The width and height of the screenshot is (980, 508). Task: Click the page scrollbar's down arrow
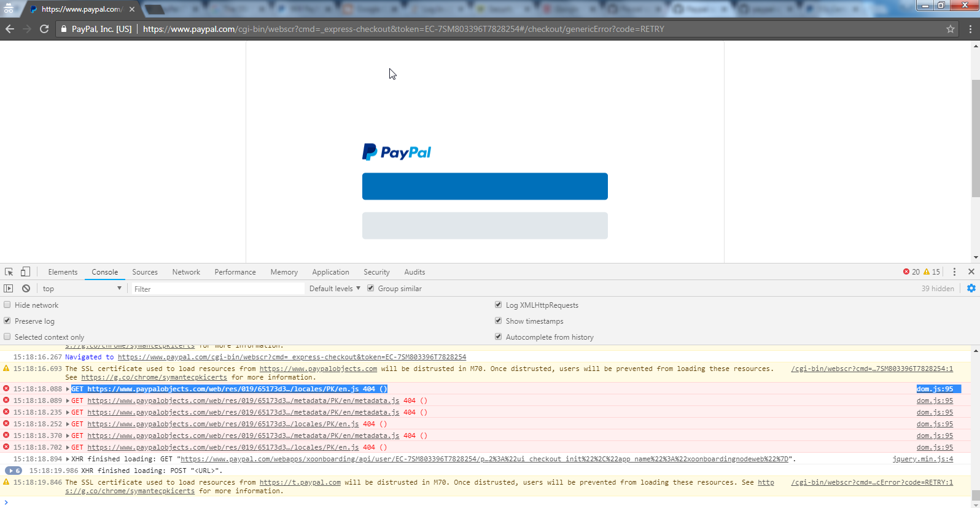pyautogui.click(x=976, y=257)
